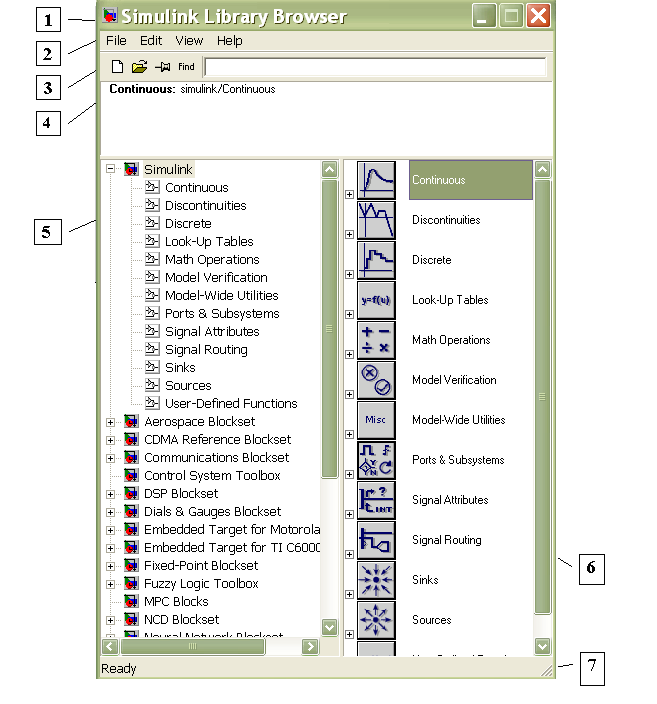
Task: Click the New model toolbar icon
Action: click(117, 67)
